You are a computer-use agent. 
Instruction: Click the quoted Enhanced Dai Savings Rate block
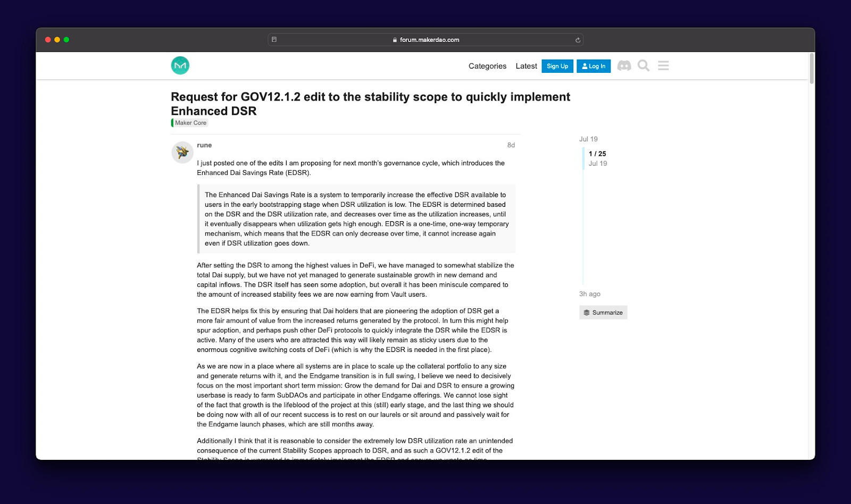point(356,219)
